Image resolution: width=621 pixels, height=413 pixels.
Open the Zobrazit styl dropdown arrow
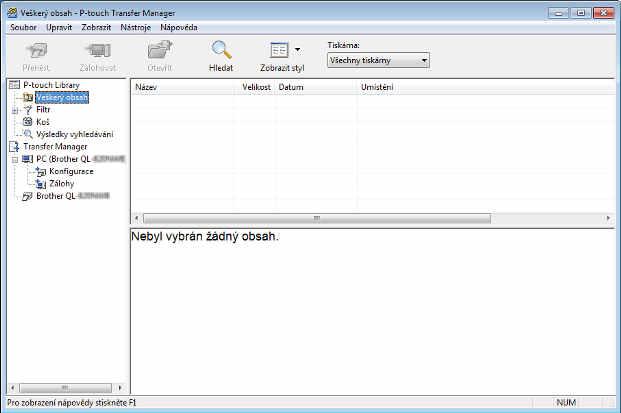tap(297, 50)
